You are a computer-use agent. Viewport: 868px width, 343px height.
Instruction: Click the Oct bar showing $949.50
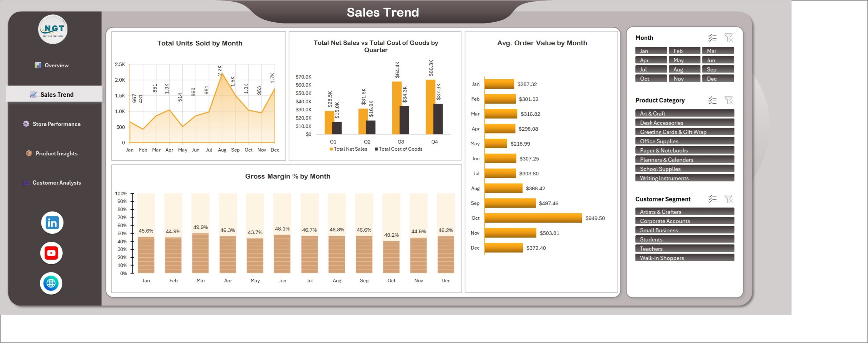point(533,218)
